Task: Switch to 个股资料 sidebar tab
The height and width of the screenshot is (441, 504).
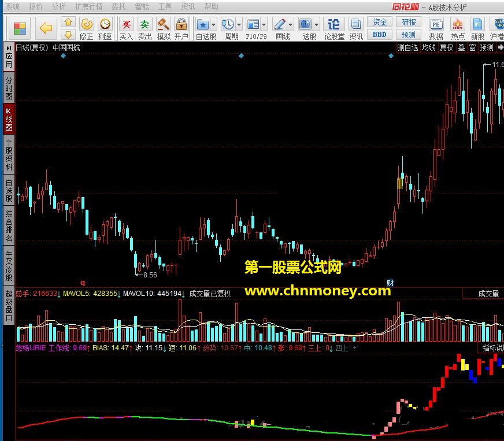Action: coord(9,154)
